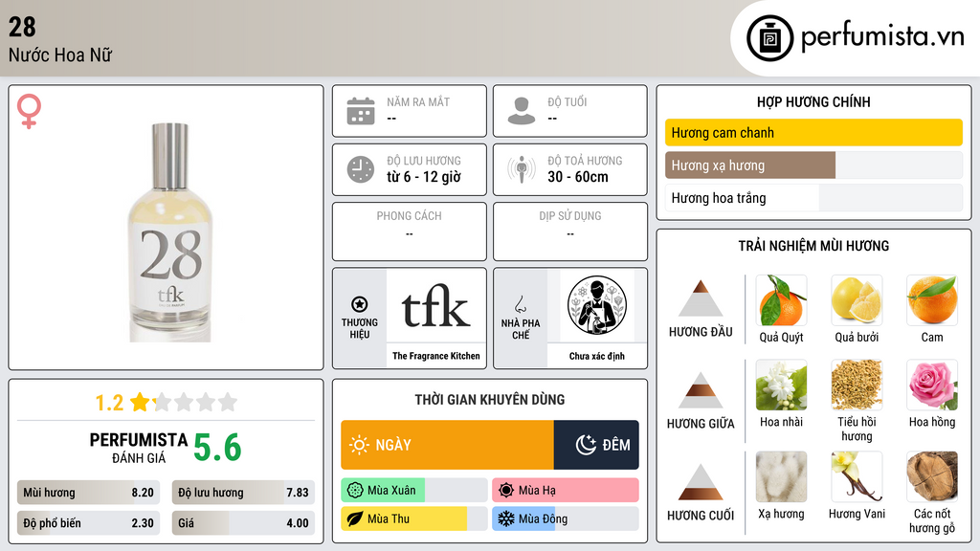Select the Xạ hương musk note image
Image resolution: width=980 pixels, height=551 pixels.
coord(781,476)
